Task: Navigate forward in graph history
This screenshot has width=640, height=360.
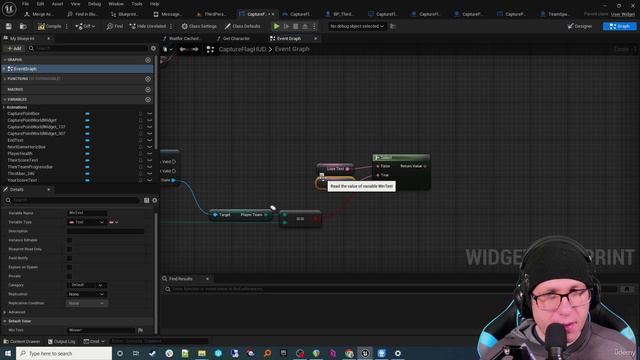Action: click(x=195, y=49)
